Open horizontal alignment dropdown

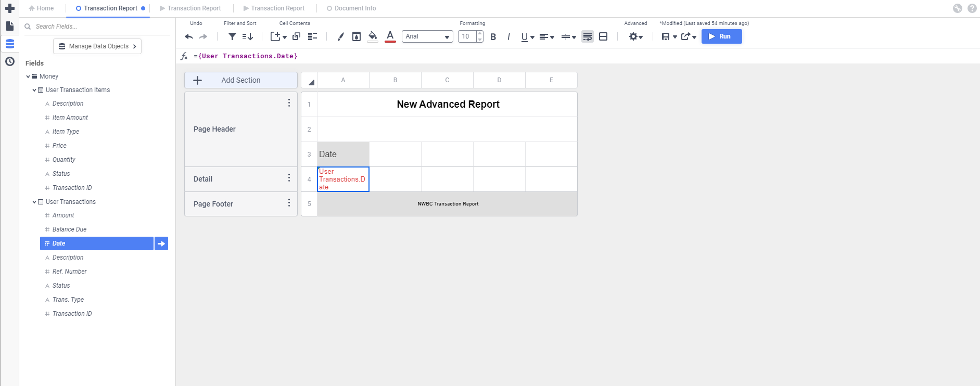pos(546,36)
